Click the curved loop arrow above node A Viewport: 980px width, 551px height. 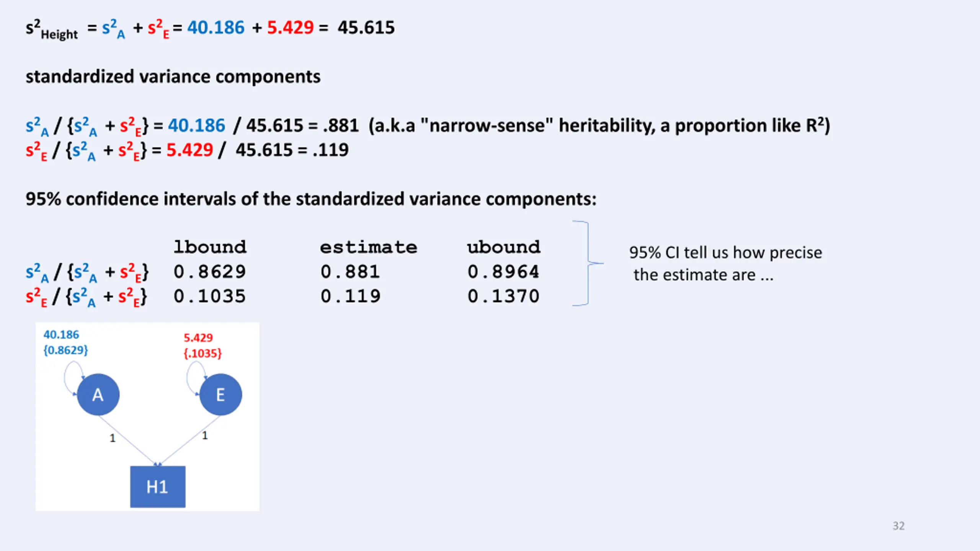[73, 378]
